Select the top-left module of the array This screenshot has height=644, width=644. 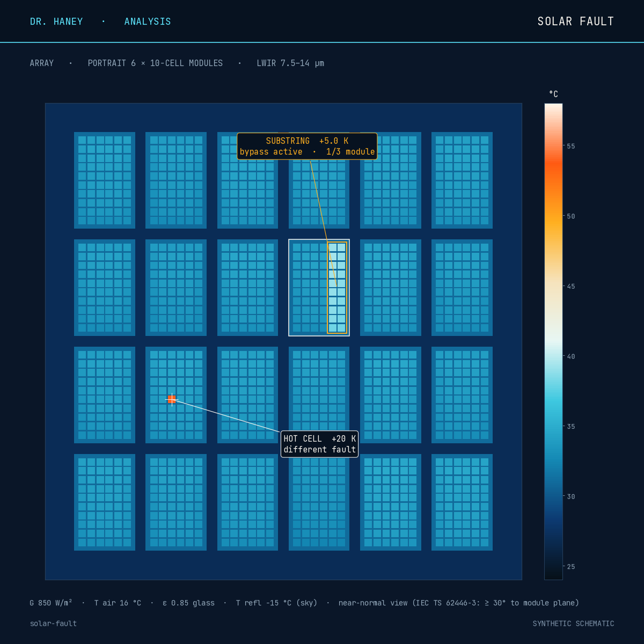tap(105, 180)
